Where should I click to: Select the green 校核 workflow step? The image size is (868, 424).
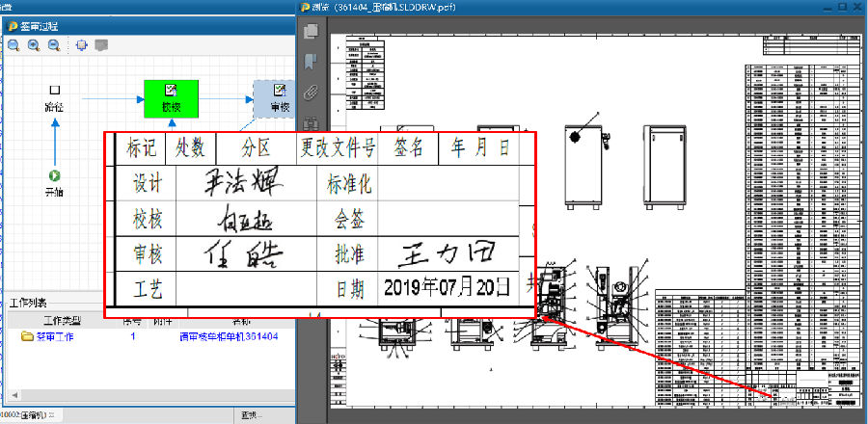[171, 99]
